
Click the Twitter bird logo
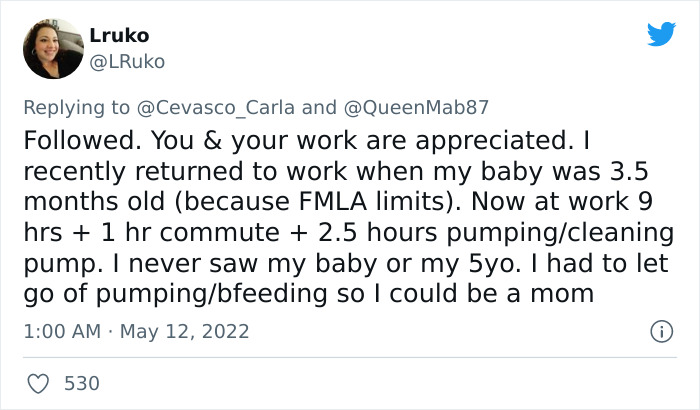pos(661,34)
